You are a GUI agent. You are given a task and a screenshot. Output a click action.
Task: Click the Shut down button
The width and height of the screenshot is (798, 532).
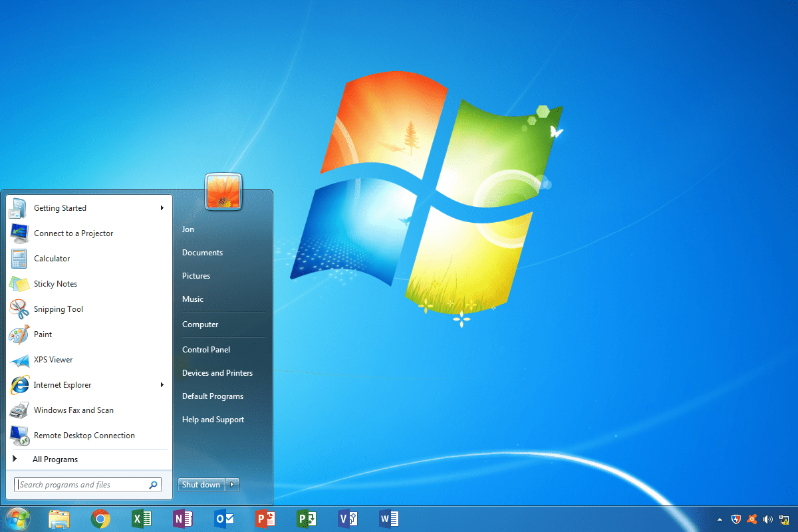pos(201,484)
